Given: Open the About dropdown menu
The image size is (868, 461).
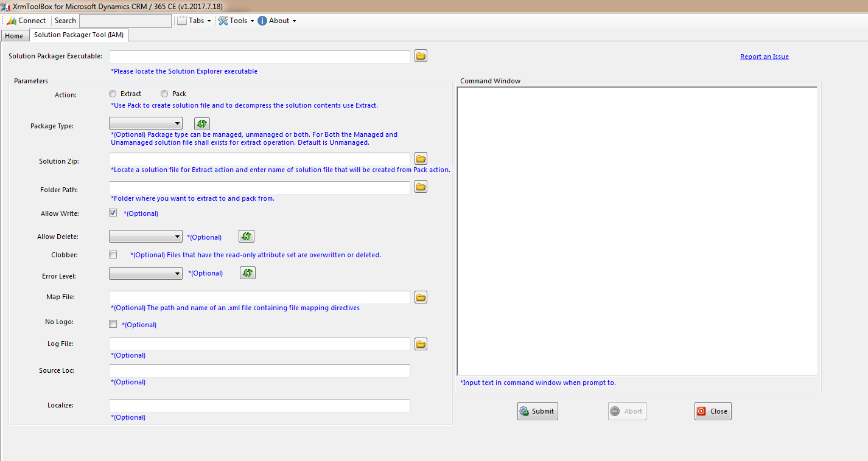Looking at the screenshot, I should (277, 21).
